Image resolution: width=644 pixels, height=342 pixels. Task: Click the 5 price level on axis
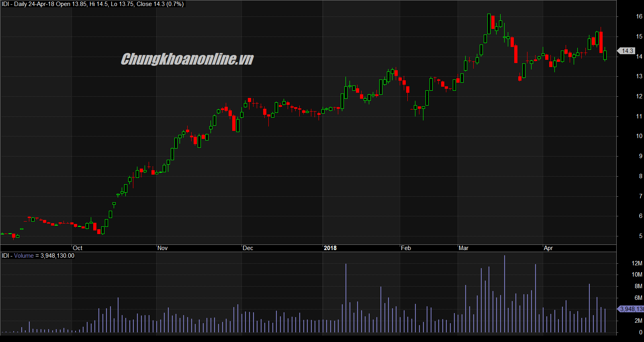[640, 236]
